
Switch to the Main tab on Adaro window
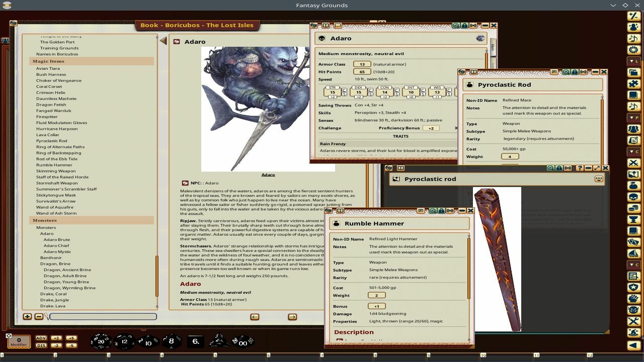(493, 48)
